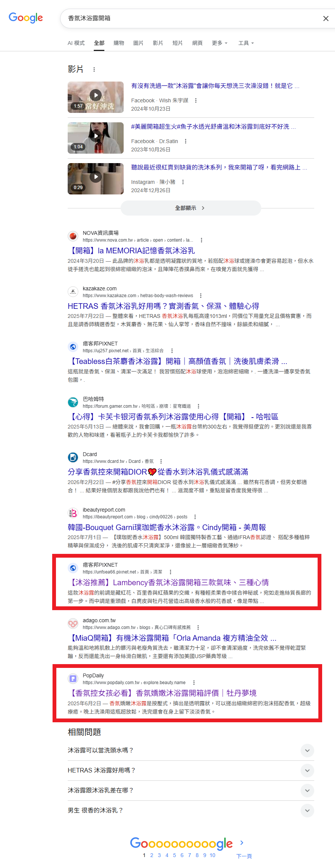Viewport: 335px width, 868px height.
Task: Open the HETRAS 香氛沐浴乳好用嗎 result link
Action: coord(163,306)
